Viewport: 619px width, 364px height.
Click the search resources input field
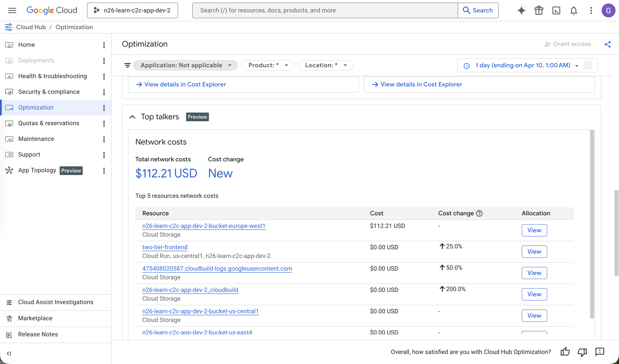(x=324, y=10)
